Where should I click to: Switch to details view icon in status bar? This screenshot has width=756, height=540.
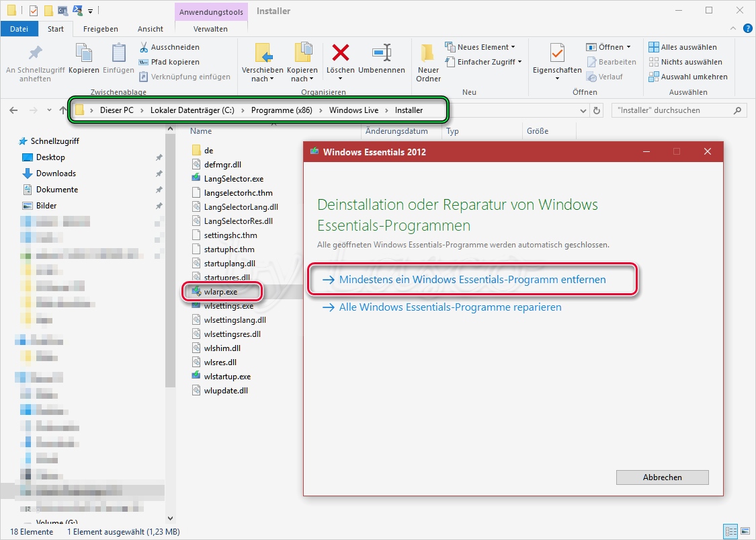coord(731,531)
